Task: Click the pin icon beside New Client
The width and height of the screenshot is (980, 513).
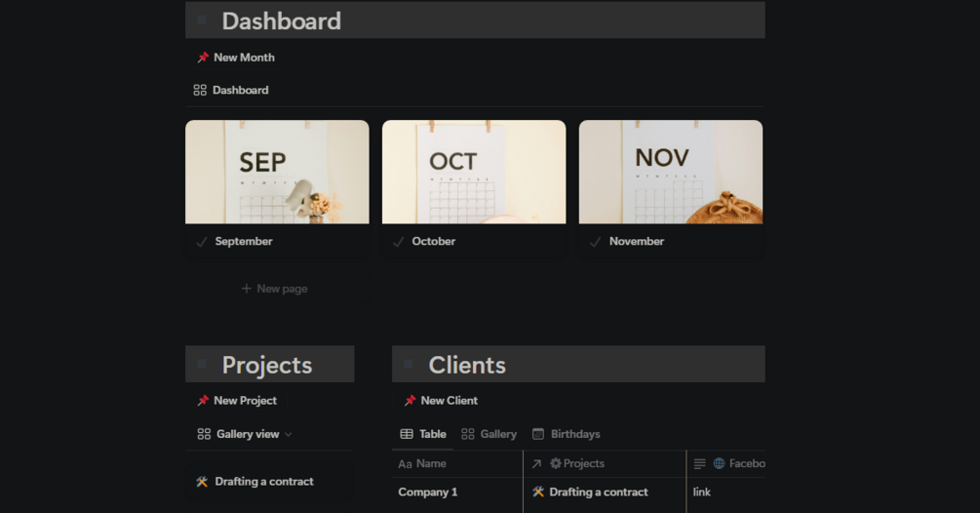Action: pyautogui.click(x=410, y=401)
